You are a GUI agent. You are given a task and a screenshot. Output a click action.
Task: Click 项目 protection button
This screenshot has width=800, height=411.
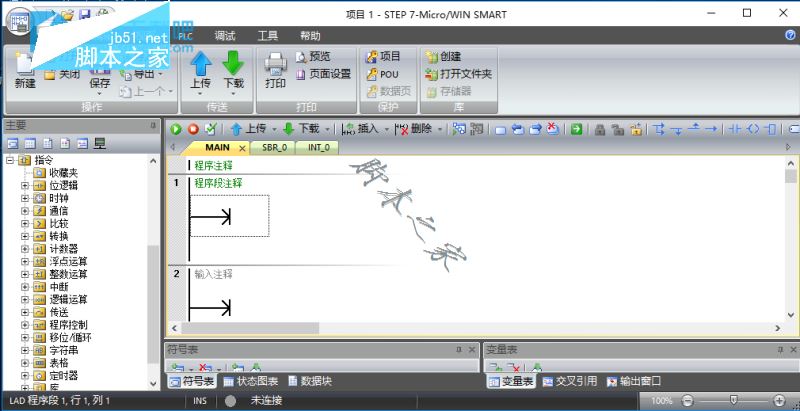pos(383,56)
